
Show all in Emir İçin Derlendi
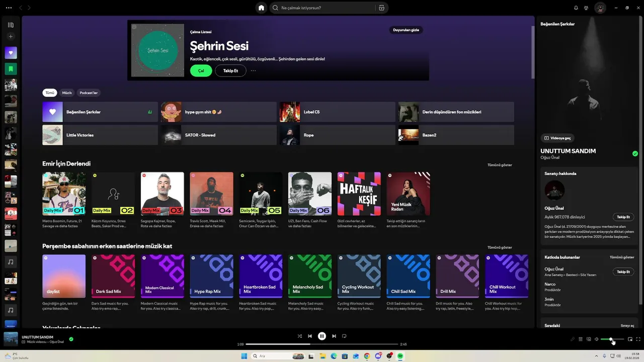pyautogui.click(x=500, y=165)
